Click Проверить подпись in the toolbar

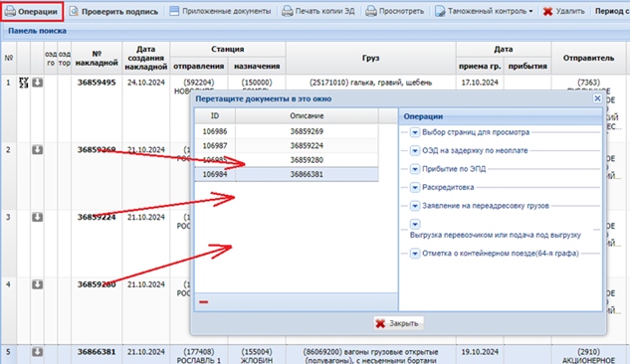pyautogui.click(x=113, y=12)
